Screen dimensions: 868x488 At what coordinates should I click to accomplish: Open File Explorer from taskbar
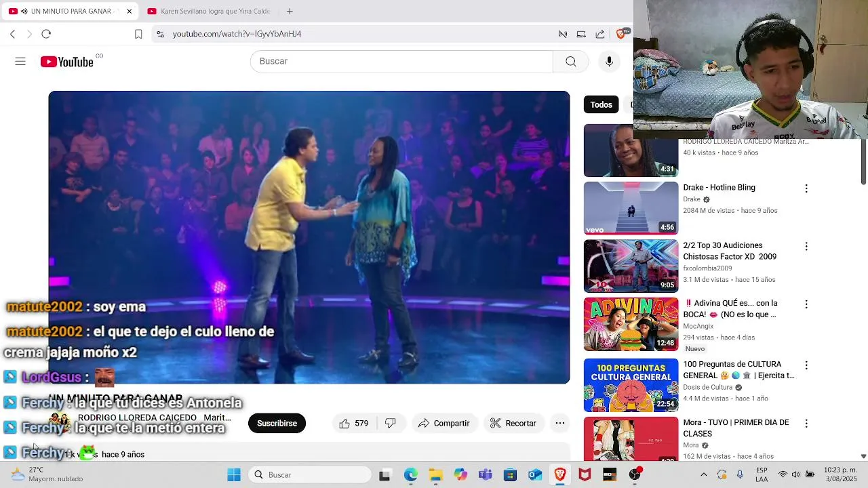click(435, 475)
